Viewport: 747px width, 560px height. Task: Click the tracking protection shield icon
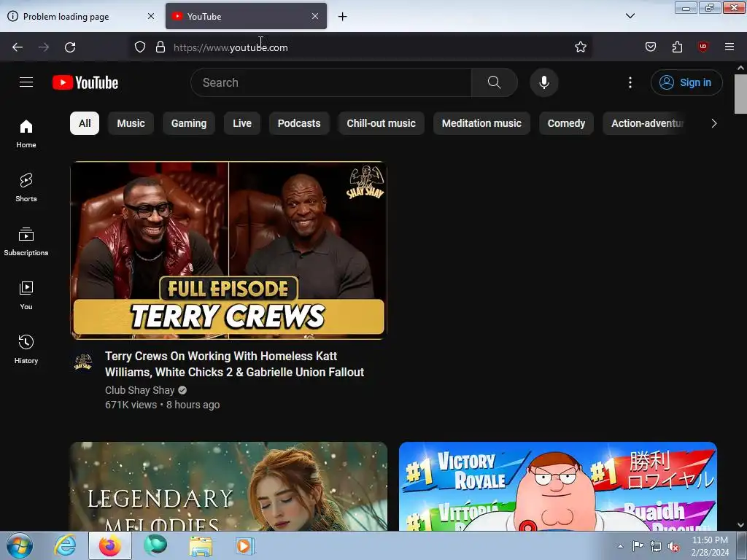[x=139, y=47]
